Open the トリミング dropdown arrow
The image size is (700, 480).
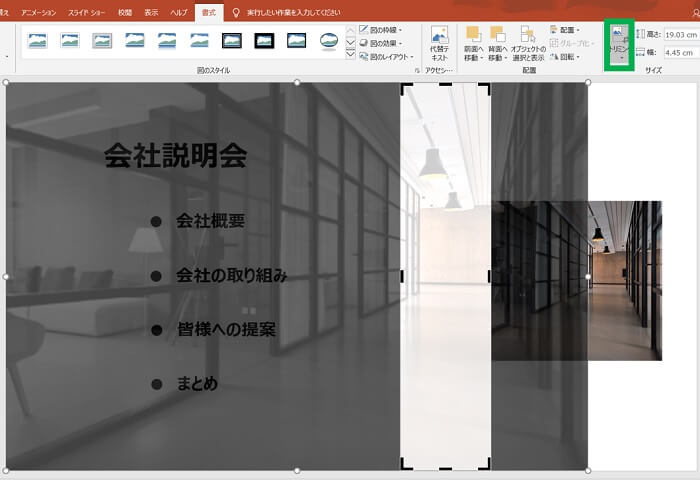[x=620, y=59]
